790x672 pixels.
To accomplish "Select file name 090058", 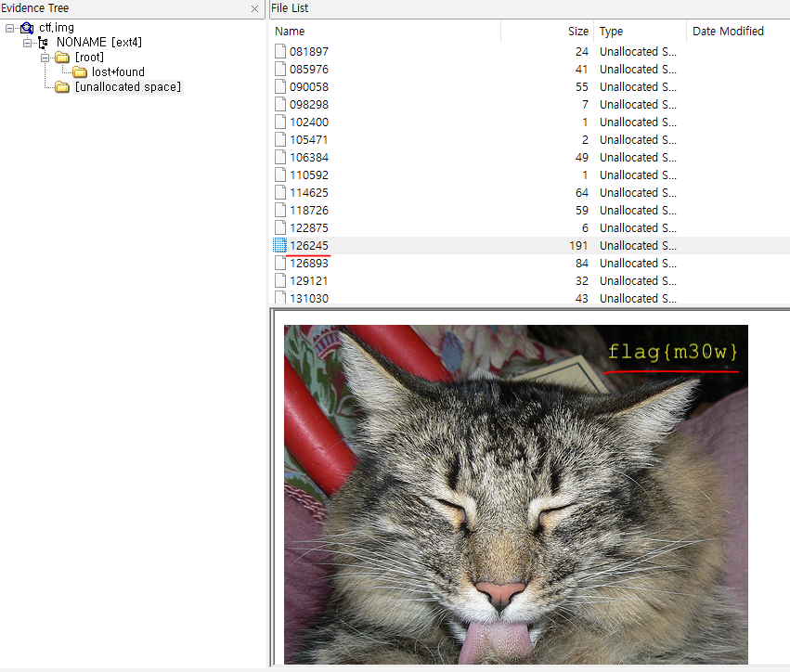I will [x=309, y=87].
